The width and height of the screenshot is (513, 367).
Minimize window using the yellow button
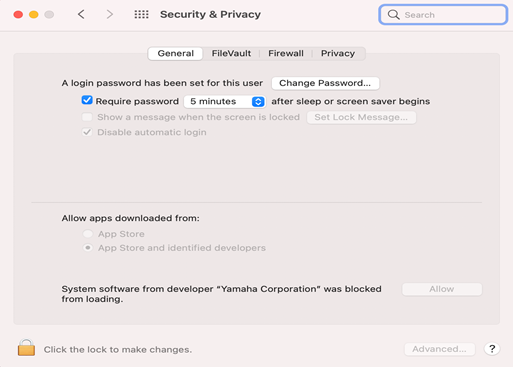click(34, 14)
